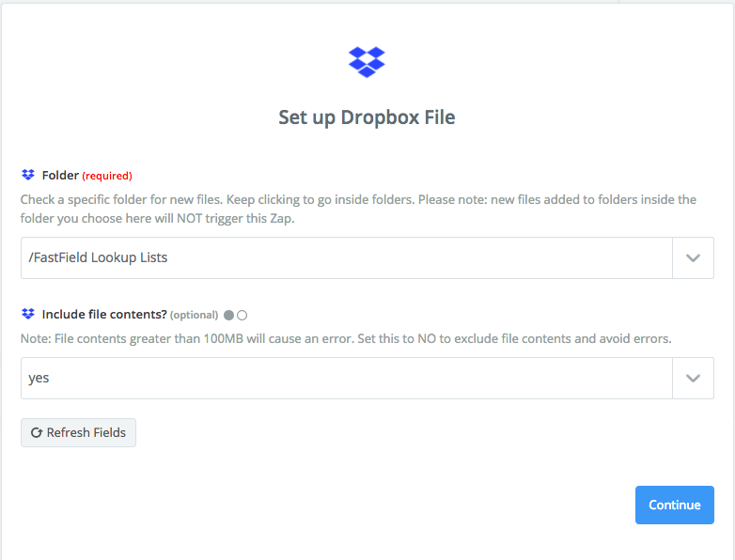Screen dimensions: 735x560
Task: Click the Set up Dropbox File heading
Action: [367, 117]
